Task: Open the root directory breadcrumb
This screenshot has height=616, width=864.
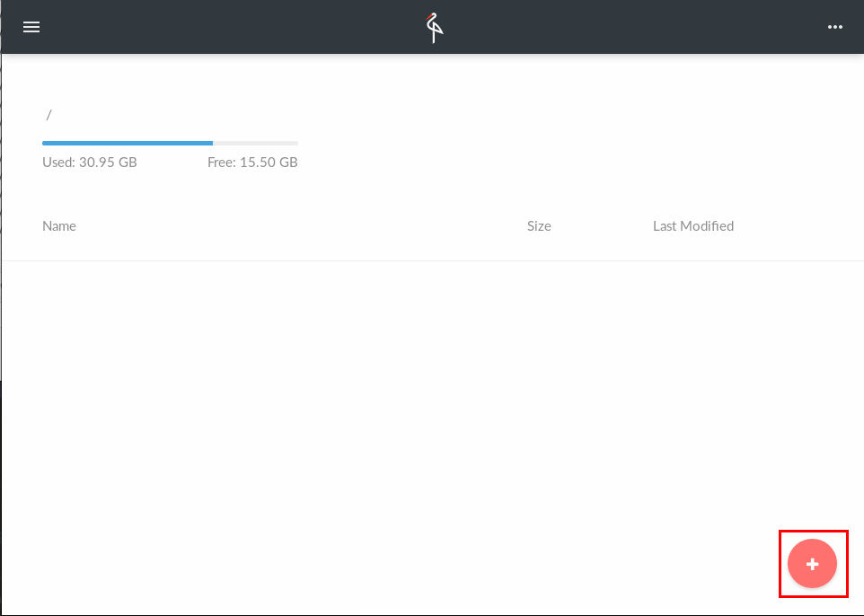Action: 48,115
